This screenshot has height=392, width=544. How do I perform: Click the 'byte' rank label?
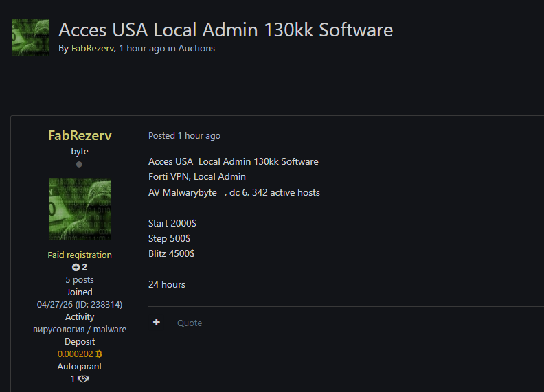click(x=80, y=152)
